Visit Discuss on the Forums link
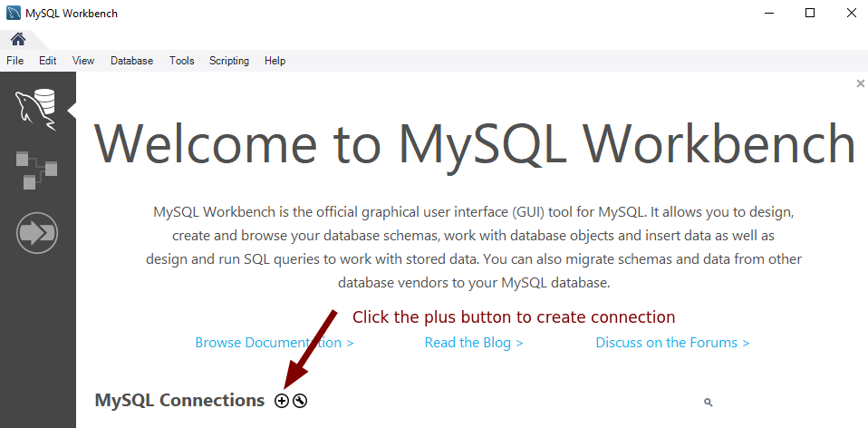The height and width of the screenshot is (428, 868). 672,343
